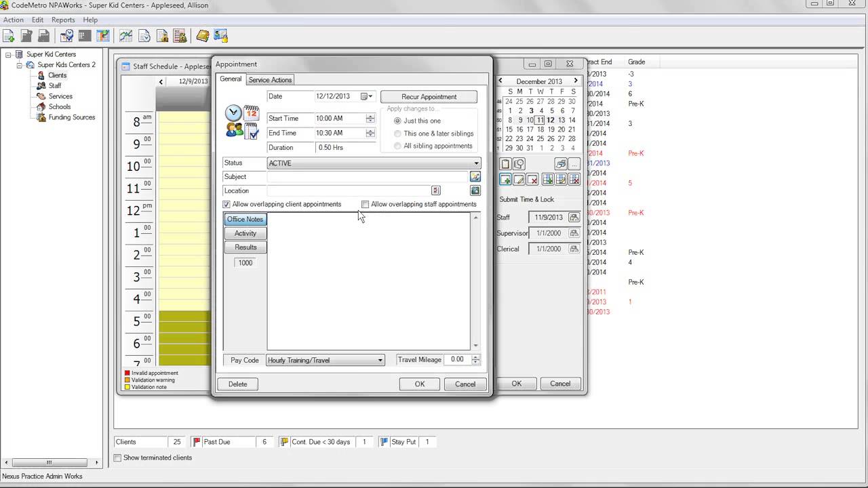Switch to the Service Actions tab
The height and width of the screenshot is (488, 868).
click(x=270, y=80)
